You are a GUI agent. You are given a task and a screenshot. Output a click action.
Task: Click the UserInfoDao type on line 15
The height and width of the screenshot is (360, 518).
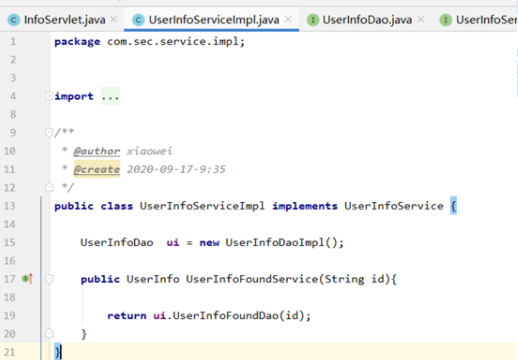click(117, 242)
